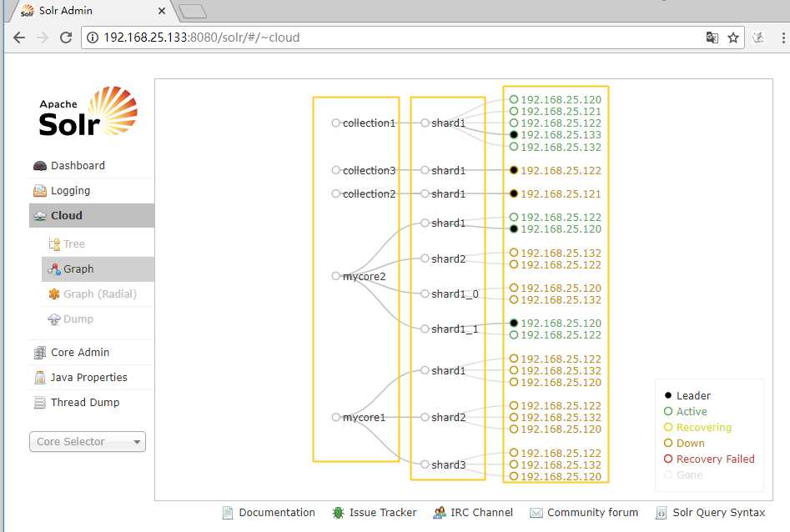Click the Issue Tracker bug icon
Image resolution: width=790 pixels, height=532 pixels.
(338, 513)
